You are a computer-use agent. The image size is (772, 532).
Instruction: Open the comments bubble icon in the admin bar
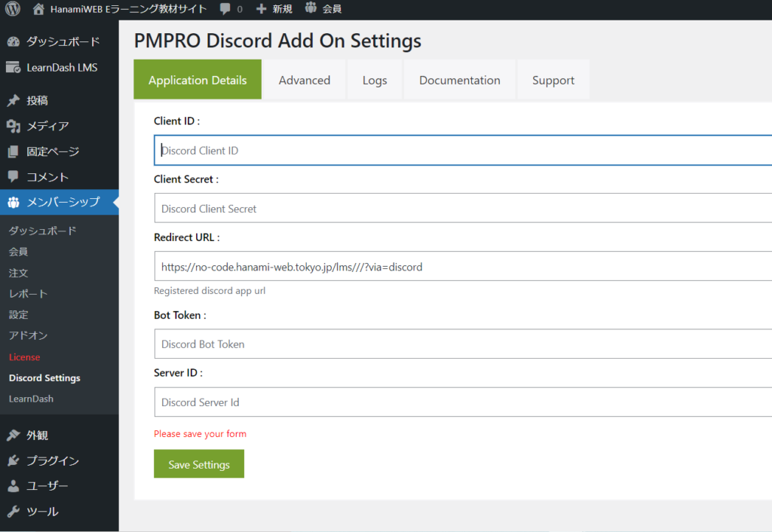pos(225,9)
